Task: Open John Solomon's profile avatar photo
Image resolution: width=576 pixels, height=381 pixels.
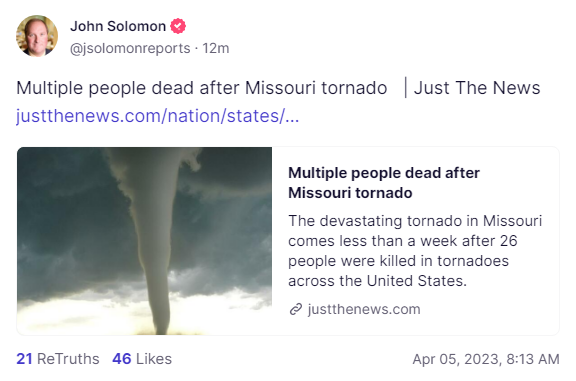Action: tap(37, 36)
